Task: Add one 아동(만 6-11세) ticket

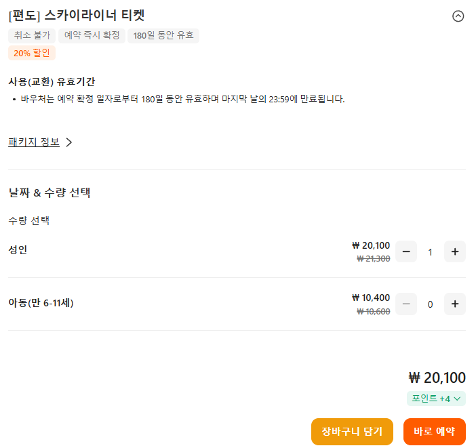Action: (454, 304)
